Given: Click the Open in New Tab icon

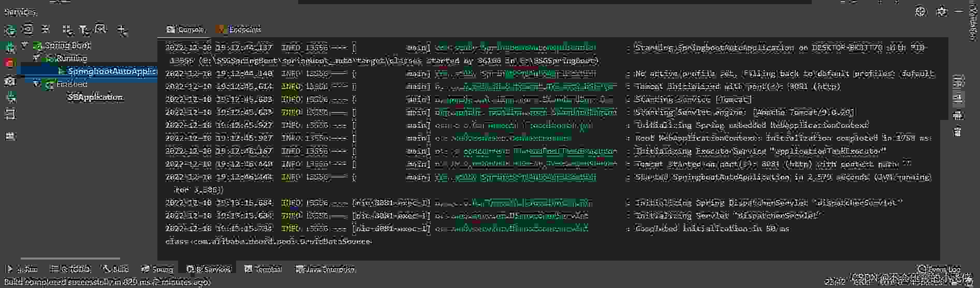Looking at the screenshot, I should point(101,29).
